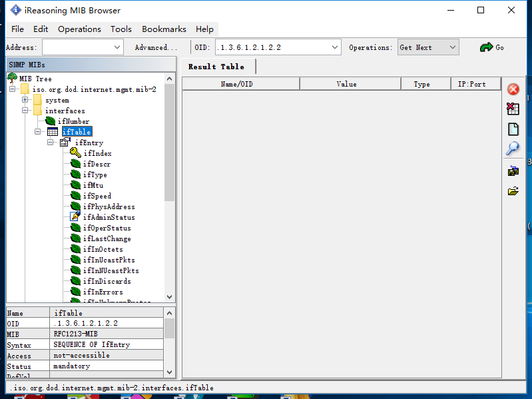This screenshot has width=532, height=399.
Task: Click the green Go arrow button
Action: coord(491,47)
